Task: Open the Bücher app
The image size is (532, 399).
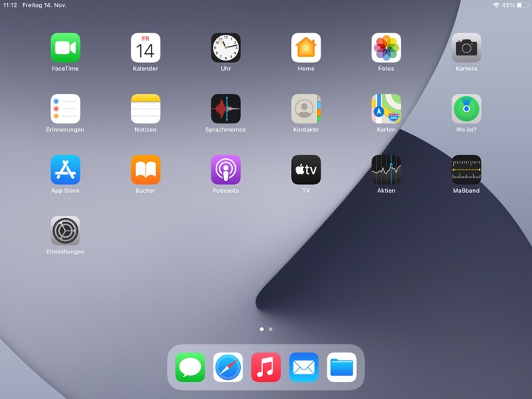Action: pos(146,170)
